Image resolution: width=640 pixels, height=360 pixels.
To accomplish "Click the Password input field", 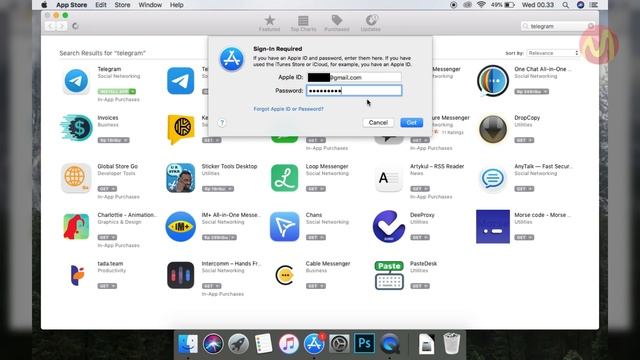I will click(354, 91).
